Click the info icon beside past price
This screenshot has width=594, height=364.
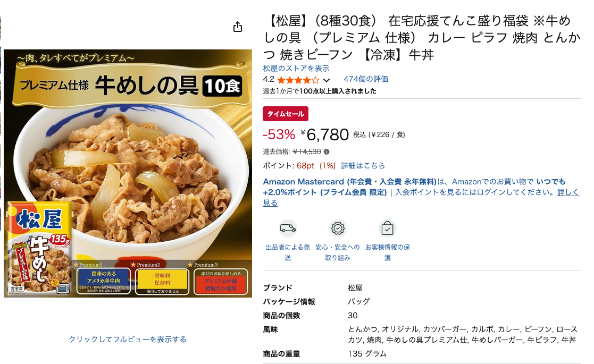tap(327, 152)
